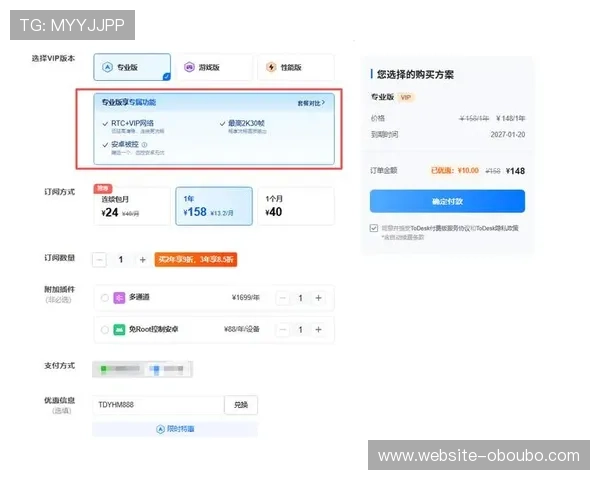The image size is (600, 480).
Task: Select the 游戏版 VIP version card
Action: point(214,67)
